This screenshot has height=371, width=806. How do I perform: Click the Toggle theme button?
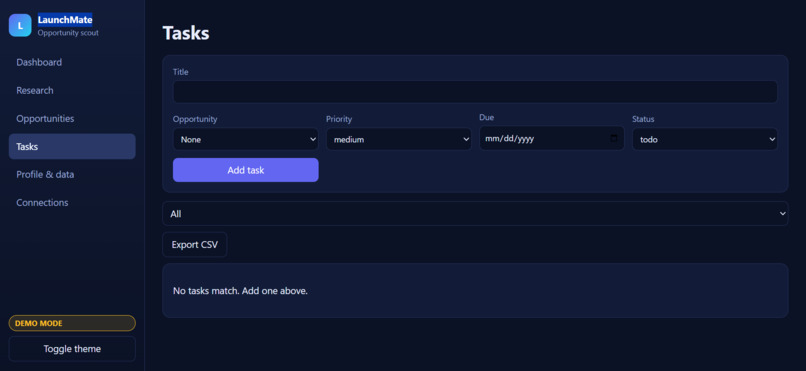pyautogui.click(x=72, y=349)
